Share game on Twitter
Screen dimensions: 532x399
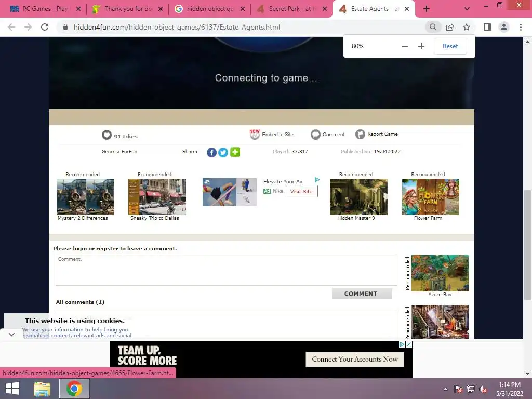point(223,152)
